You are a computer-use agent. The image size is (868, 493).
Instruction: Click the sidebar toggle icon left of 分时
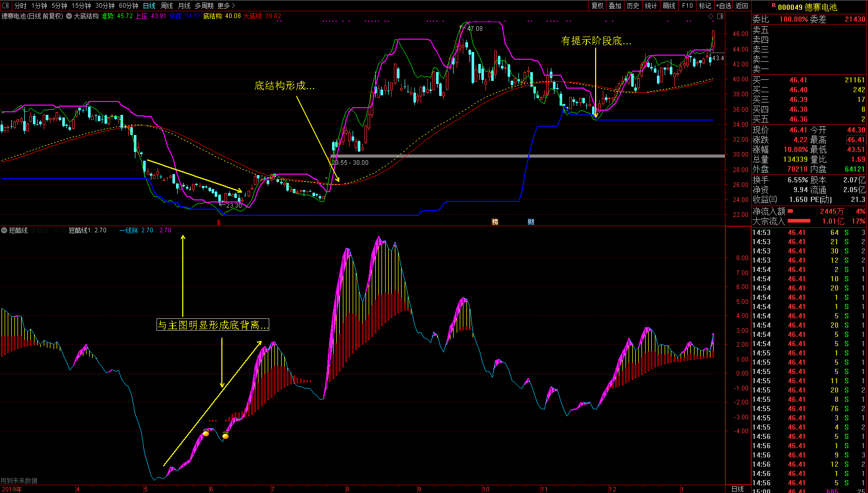tap(6, 6)
